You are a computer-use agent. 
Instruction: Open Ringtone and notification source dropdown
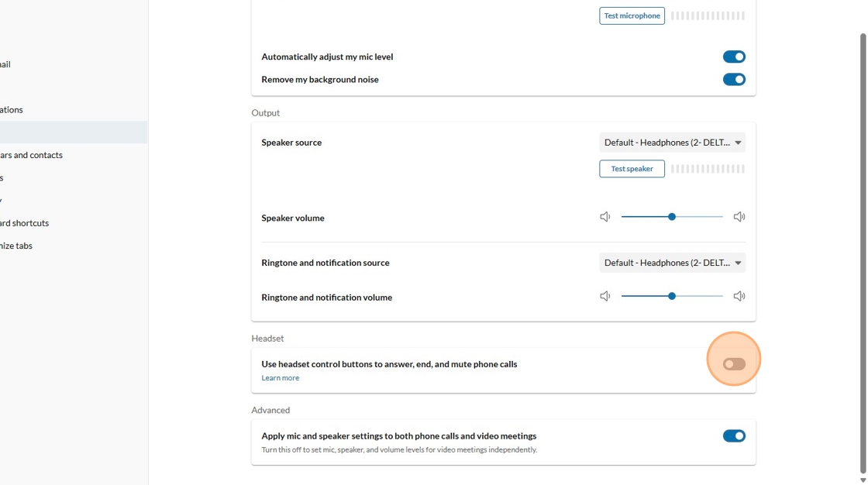click(x=672, y=263)
